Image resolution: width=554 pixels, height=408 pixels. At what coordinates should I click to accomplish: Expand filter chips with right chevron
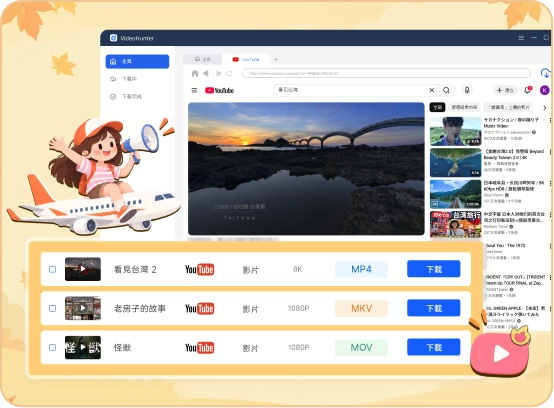click(x=544, y=107)
